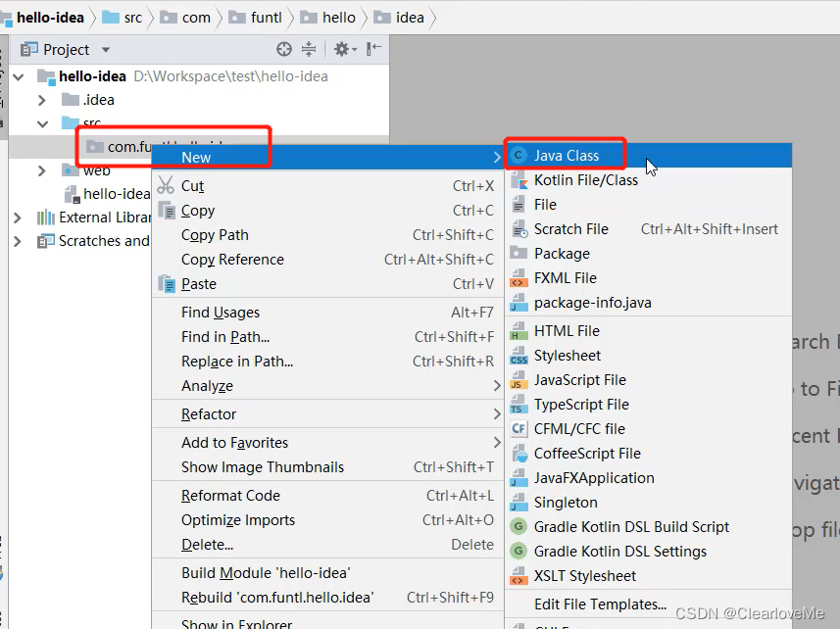Viewport: 840px width, 629px height.
Task: Click Edit File Templates option
Action: [x=600, y=605]
